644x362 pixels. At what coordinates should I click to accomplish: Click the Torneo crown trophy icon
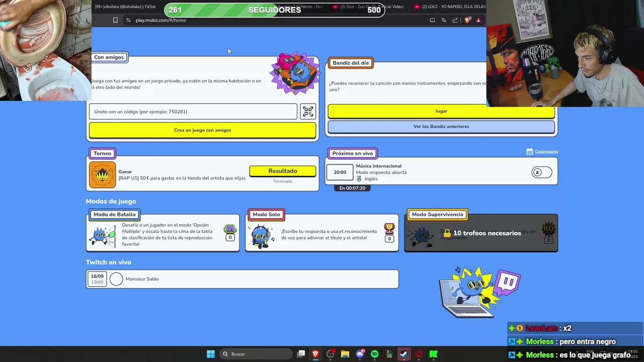point(103,175)
